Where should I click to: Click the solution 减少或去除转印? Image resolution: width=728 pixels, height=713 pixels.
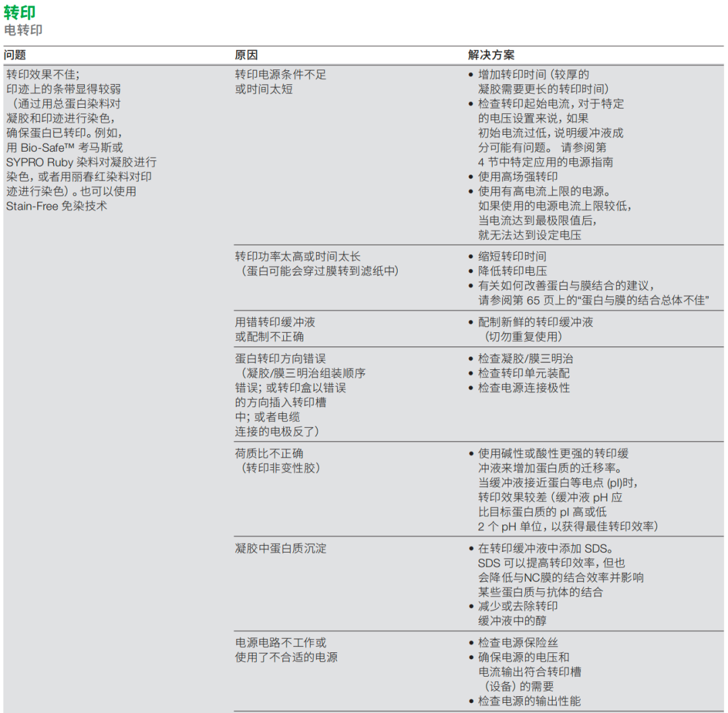(x=518, y=607)
